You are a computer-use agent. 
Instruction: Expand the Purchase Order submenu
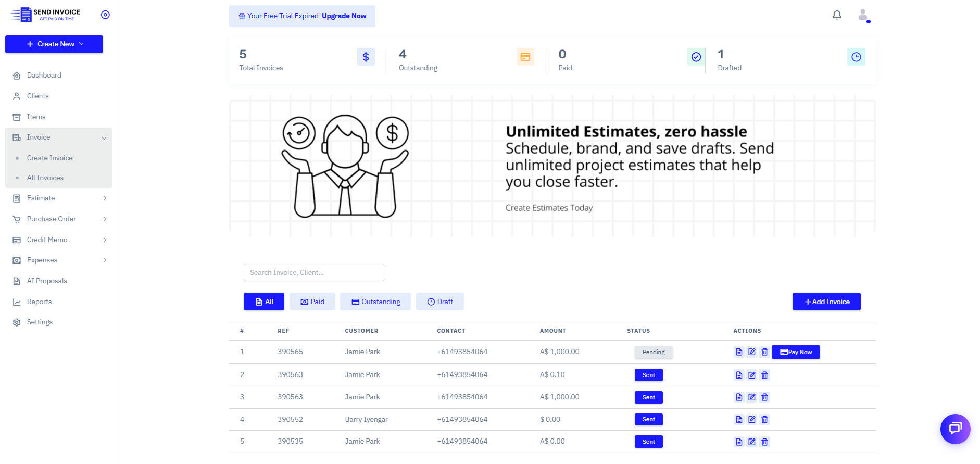pyautogui.click(x=105, y=219)
